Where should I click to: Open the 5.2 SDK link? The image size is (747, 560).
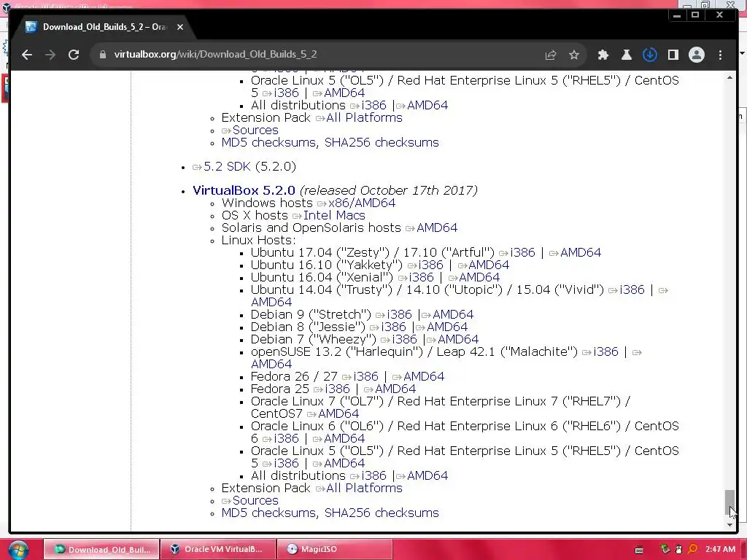click(228, 167)
